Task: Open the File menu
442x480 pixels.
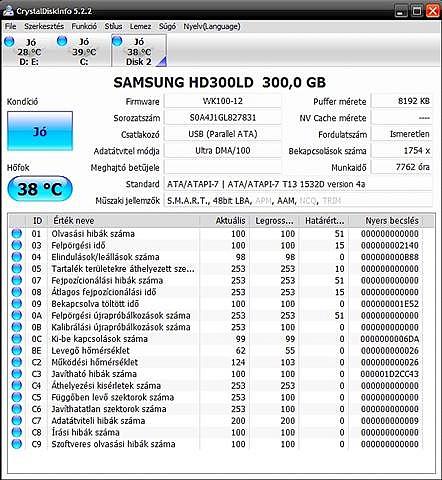Action: pyautogui.click(x=10, y=26)
